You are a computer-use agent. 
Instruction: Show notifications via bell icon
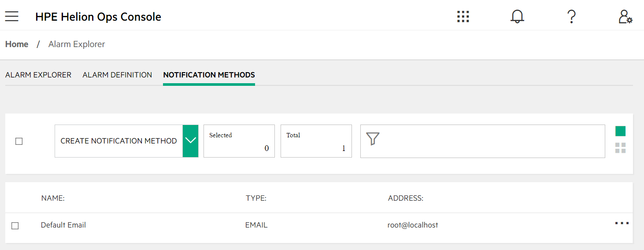click(517, 17)
